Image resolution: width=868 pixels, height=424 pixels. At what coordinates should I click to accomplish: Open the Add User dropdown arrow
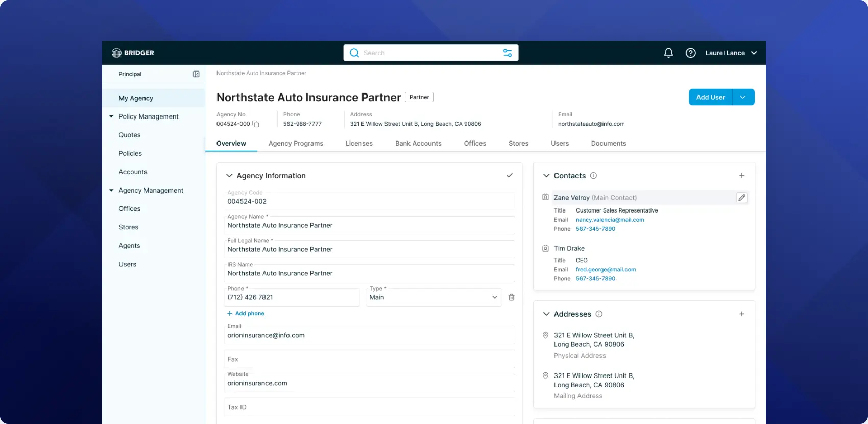[743, 97]
